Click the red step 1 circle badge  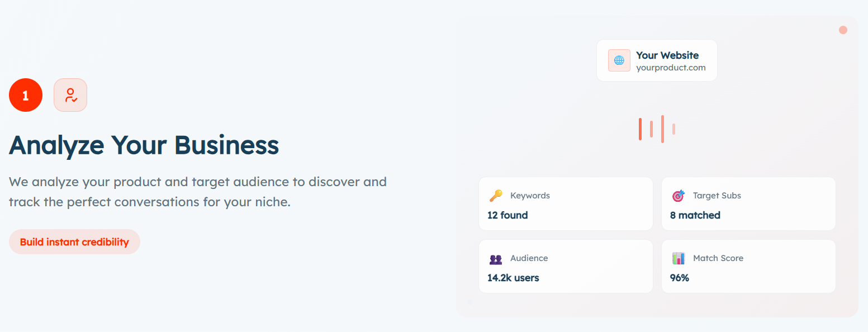click(26, 95)
